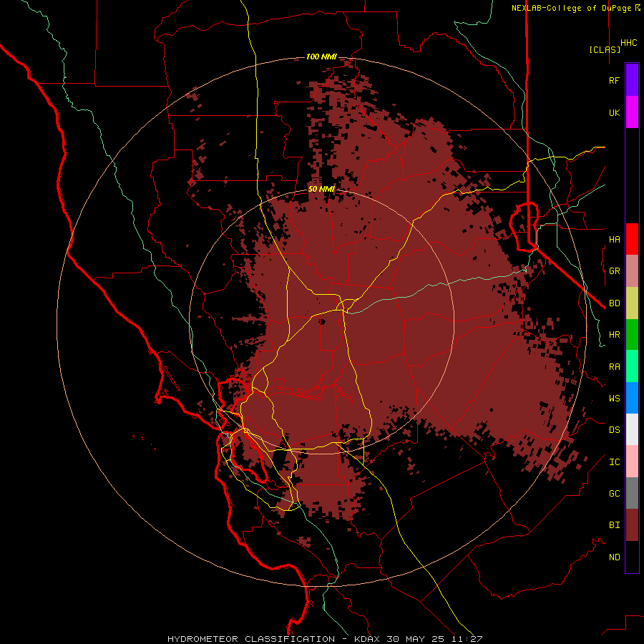Click the BD yellow legend swatch

632,303
